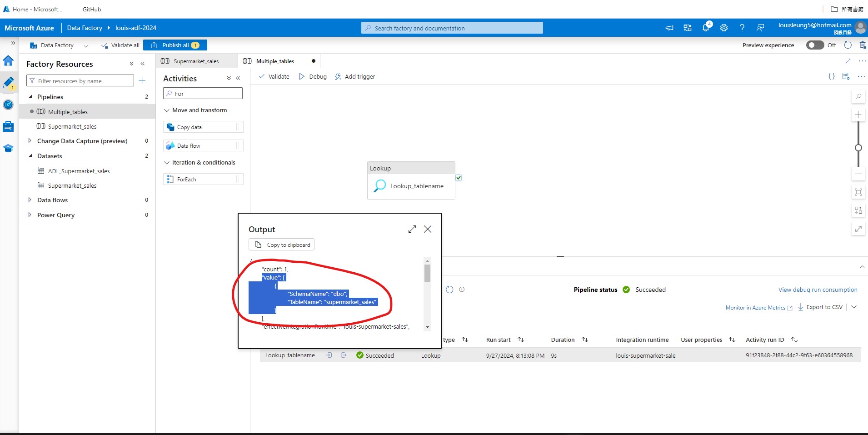Image resolution: width=868 pixels, height=435 pixels.
Task: Switch to the GitHub browser tab
Action: [x=91, y=9]
